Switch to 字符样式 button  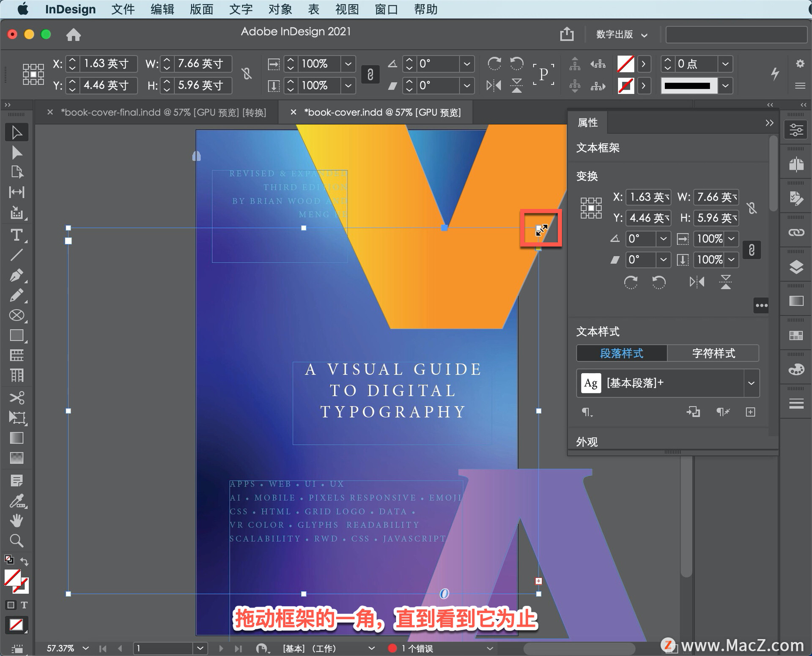point(713,353)
